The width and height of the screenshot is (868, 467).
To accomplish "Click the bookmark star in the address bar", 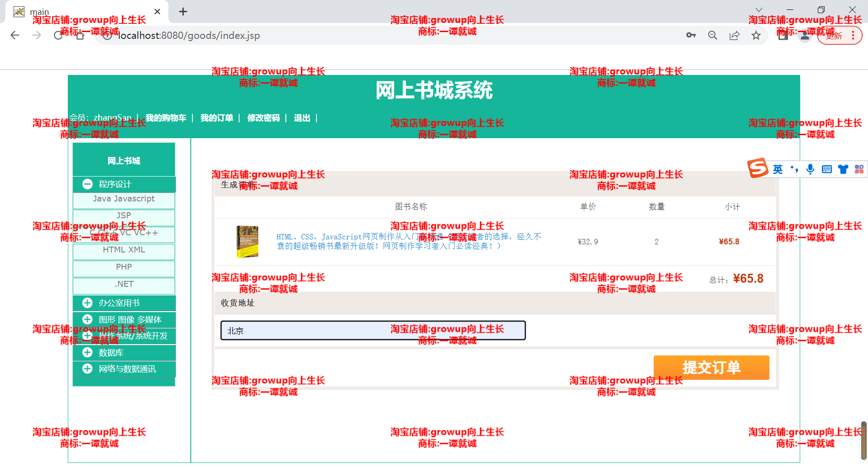I will coord(756,35).
